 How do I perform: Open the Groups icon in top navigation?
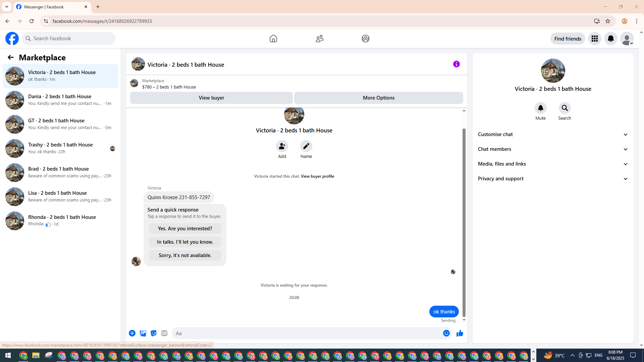point(366,39)
